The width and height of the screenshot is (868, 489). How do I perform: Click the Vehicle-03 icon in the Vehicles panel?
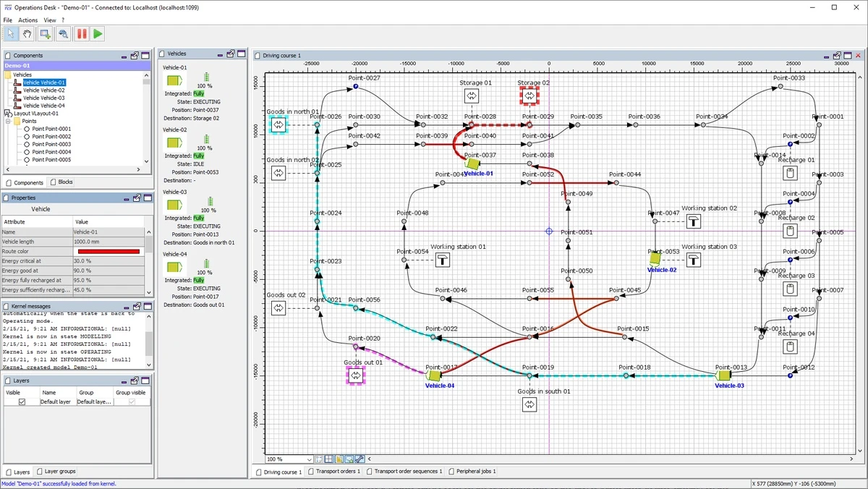176,205
